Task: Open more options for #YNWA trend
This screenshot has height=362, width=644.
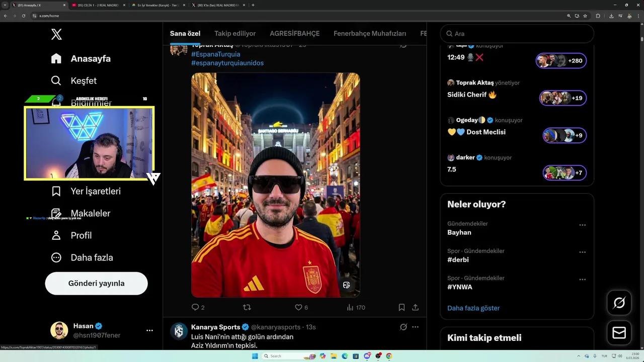Action: [x=582, y=280]
